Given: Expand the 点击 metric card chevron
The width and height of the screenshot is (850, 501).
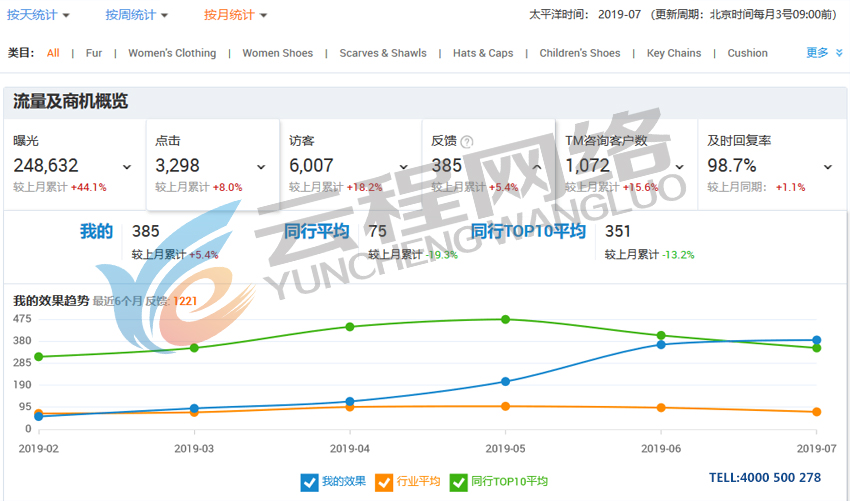Looking at the screenshot, I should pyautogui.click(x=261, y=167).
